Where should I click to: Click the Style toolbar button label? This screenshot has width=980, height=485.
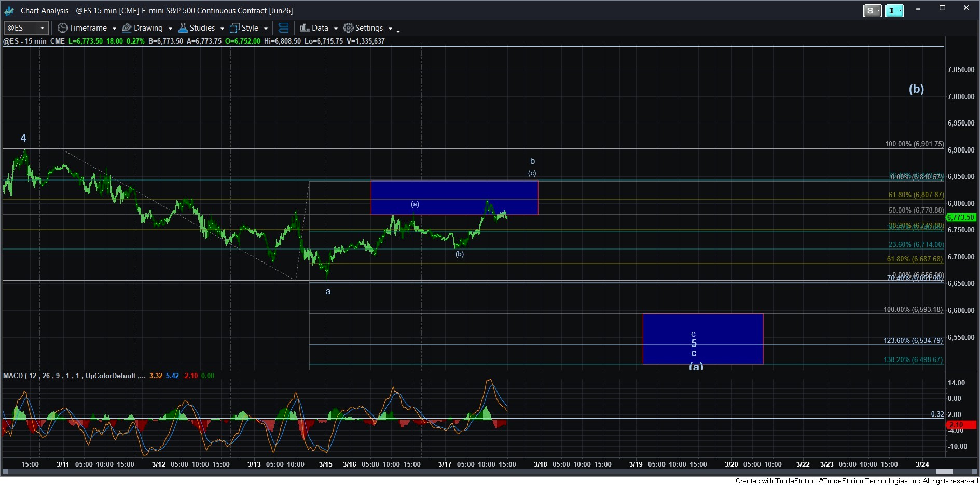tap(250, 28)
